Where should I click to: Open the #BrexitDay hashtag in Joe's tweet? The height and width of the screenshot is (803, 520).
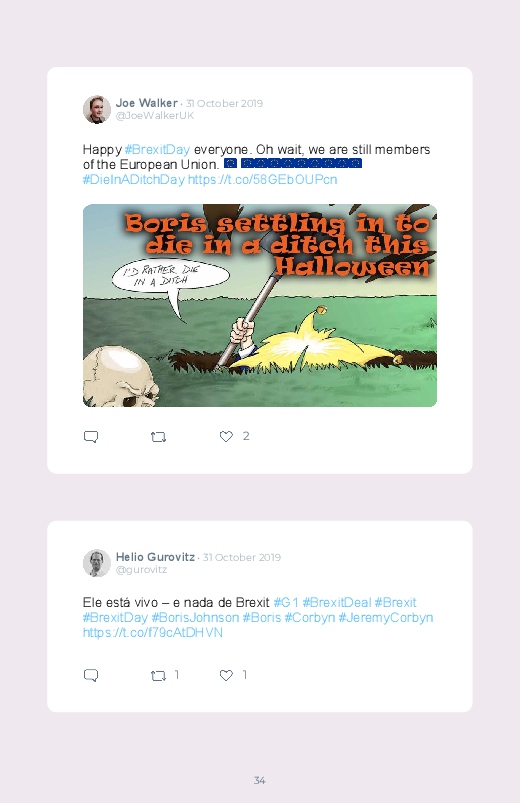point(157,150)
